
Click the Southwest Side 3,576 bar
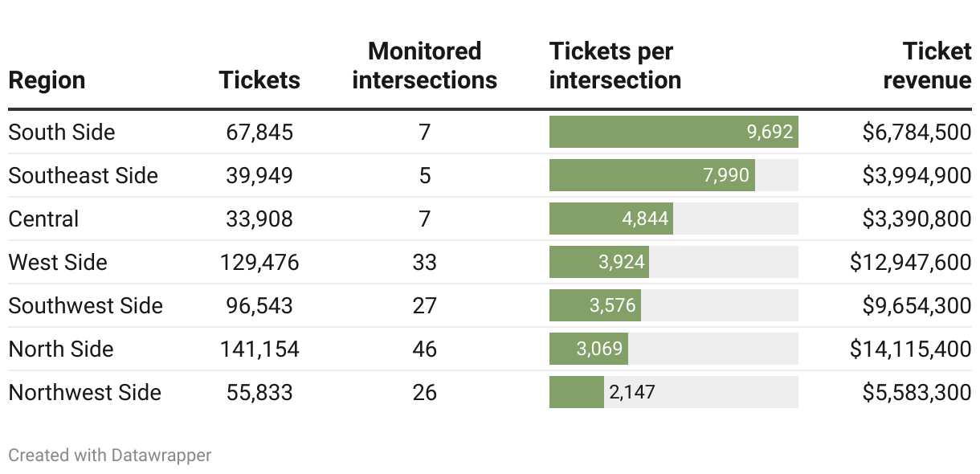594,305
